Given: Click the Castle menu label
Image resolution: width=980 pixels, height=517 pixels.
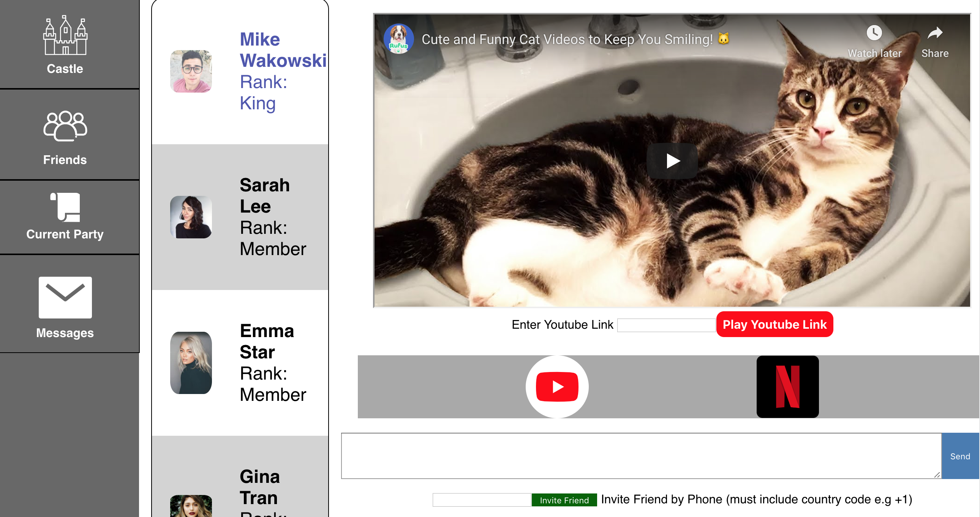Looking at the screenshot, I should (x=65, y=69).
